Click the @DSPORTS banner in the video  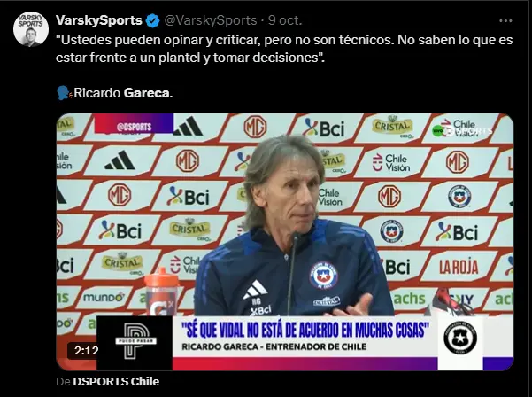pos(134,123)
